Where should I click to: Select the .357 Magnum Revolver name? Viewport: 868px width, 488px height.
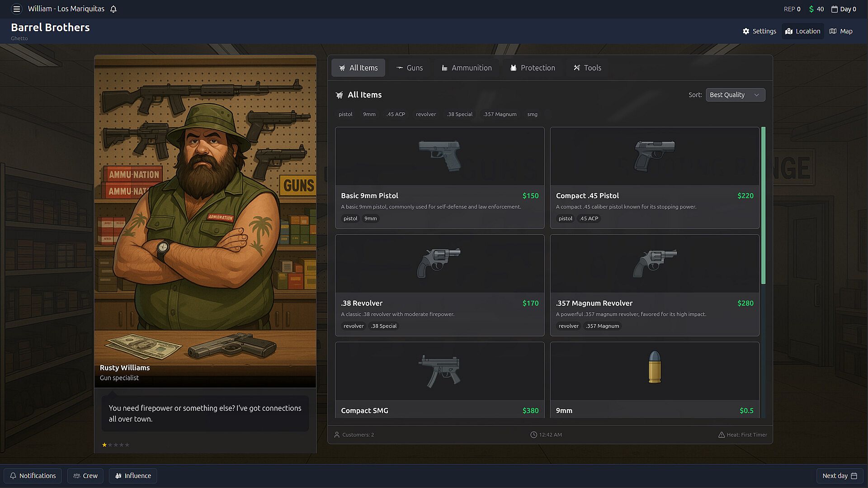pyautogui.click(x=594, y=303)
